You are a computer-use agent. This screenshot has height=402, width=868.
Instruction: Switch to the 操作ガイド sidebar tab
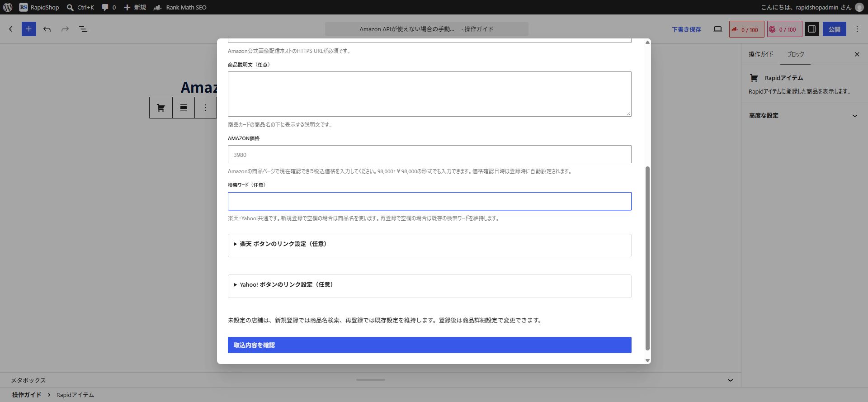tap(761, 54)
